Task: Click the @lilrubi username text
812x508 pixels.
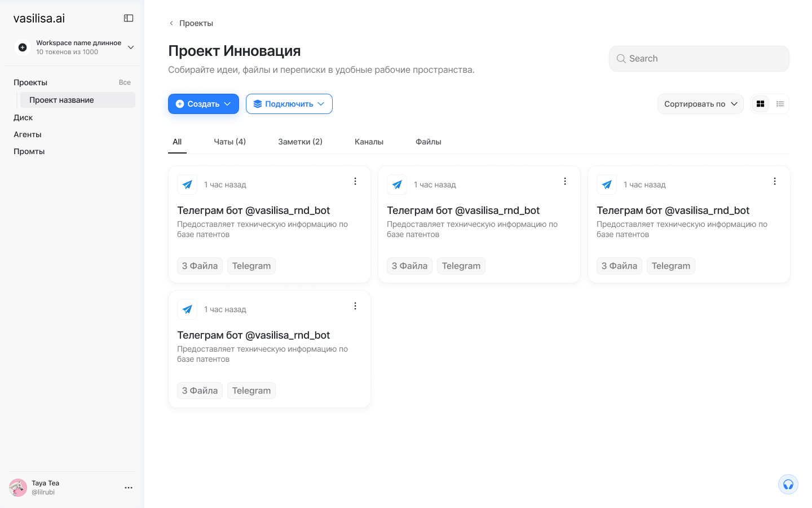Action: pyautogui.click(x=43, y=492)
